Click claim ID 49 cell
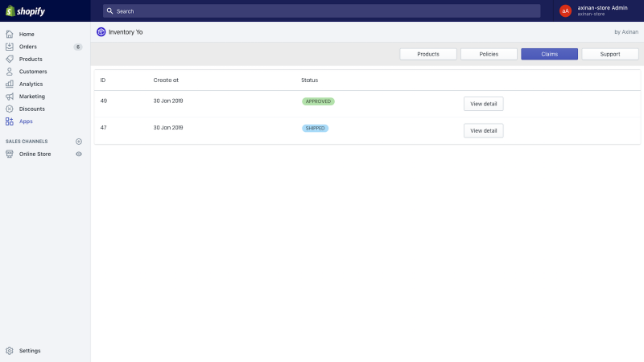Viewport: 644px width, 362px height. click(x=104, y=101)
